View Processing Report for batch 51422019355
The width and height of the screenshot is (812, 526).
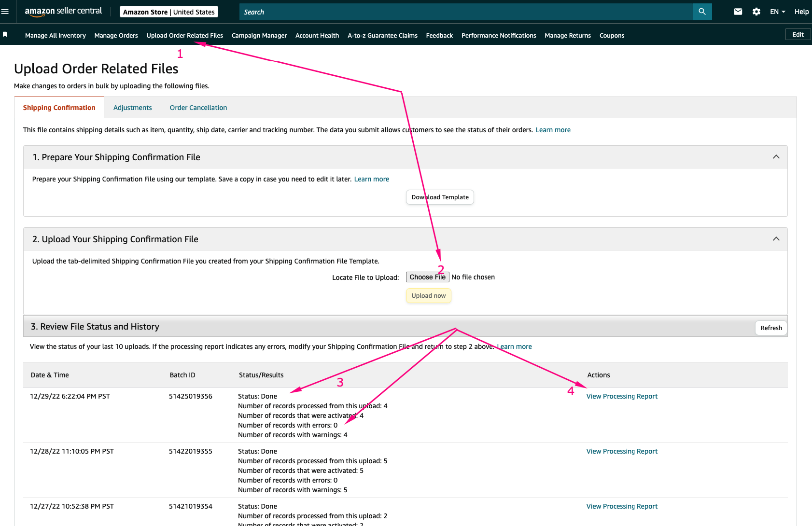(x=622, y=451)
